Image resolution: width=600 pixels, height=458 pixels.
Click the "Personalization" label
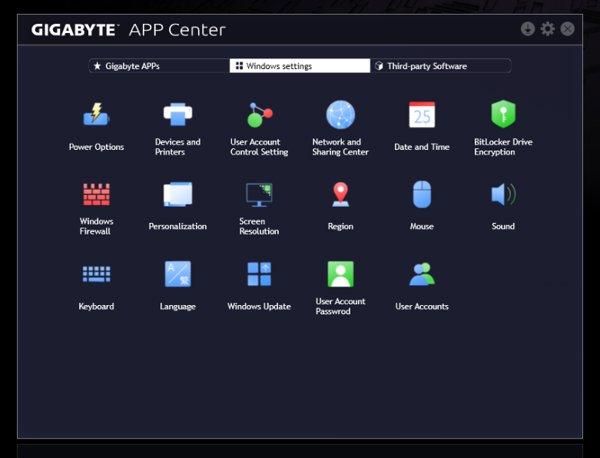point(178,227)
